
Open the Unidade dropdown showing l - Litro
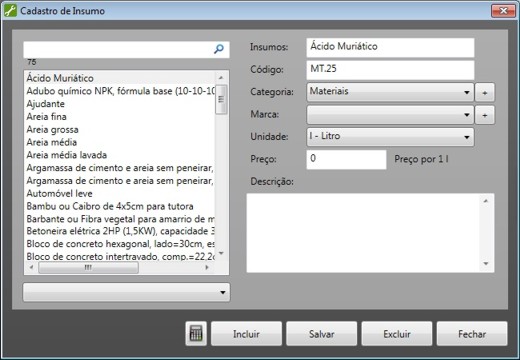pyautogui.click(x=390, y=137)
